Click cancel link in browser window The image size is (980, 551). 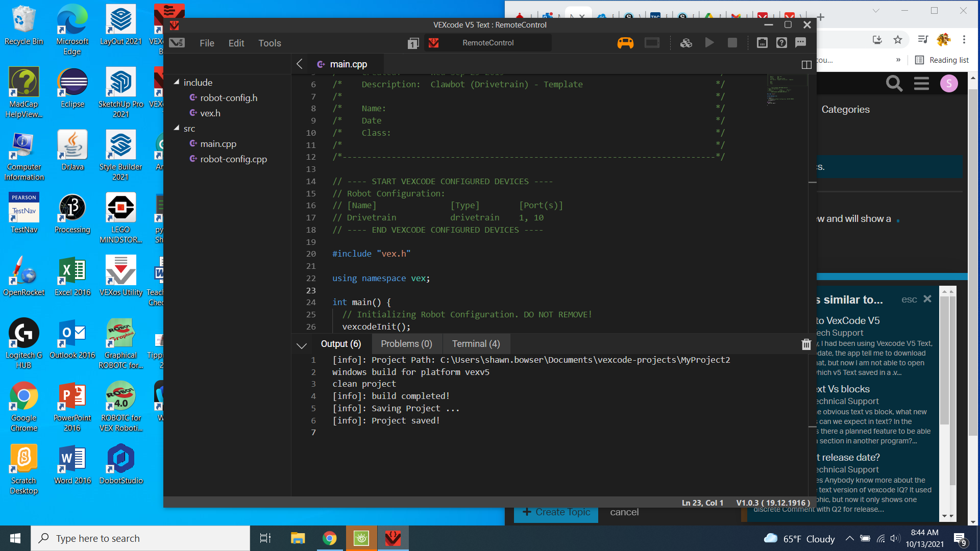coord(624,512)
